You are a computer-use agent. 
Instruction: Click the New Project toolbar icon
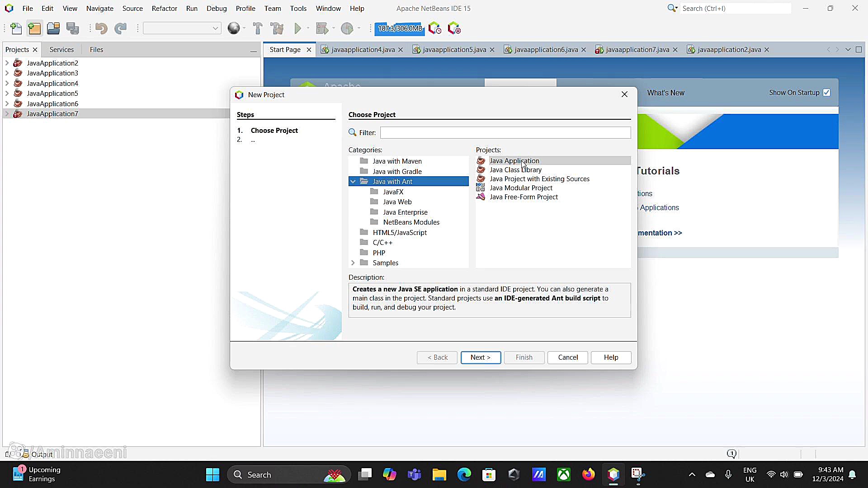pos(34,28)
